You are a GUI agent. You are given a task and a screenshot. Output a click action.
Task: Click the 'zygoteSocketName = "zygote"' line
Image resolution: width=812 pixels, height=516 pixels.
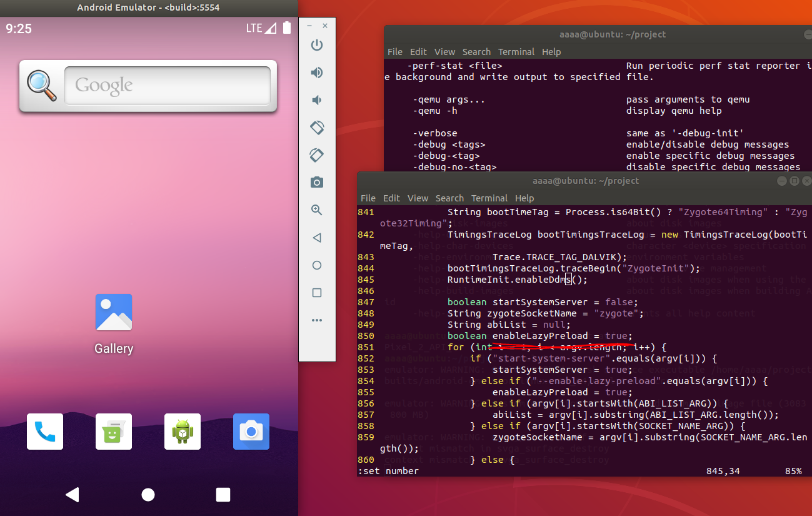[x=546, y=313]
